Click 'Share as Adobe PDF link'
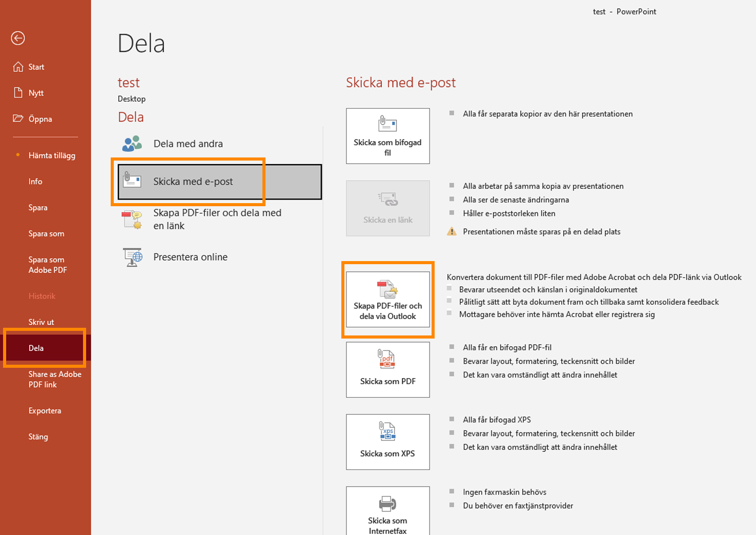Image resolution: width=756 pixels, height=535 pixels. (x=55, y=379)
